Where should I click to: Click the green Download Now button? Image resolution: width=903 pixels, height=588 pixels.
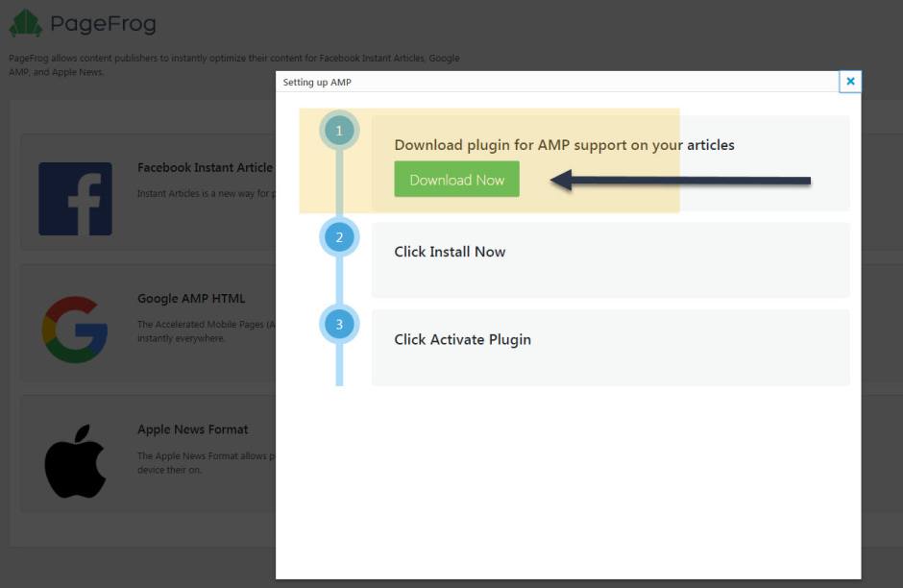coord(456,179)
